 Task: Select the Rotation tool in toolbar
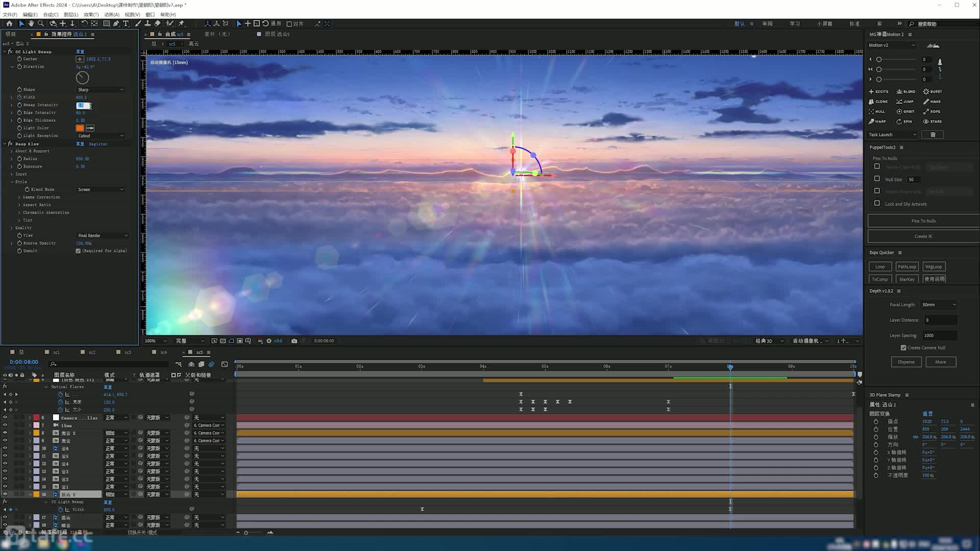pos(84,23)
